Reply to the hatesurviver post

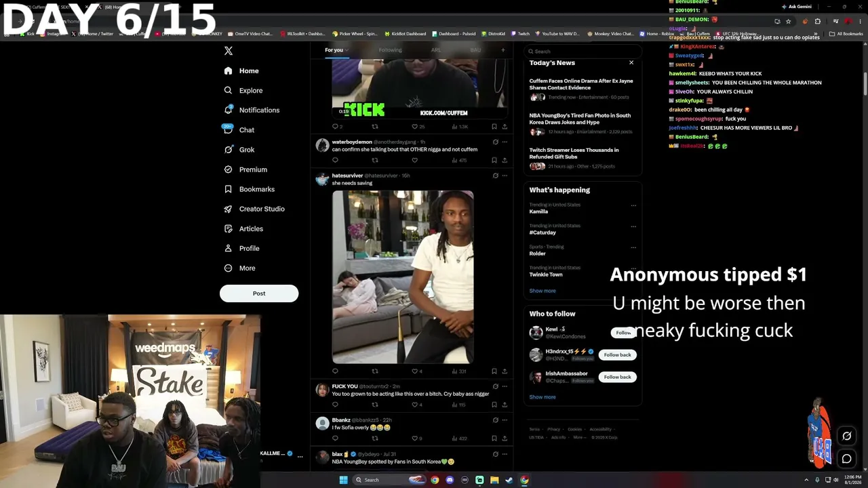335,371
